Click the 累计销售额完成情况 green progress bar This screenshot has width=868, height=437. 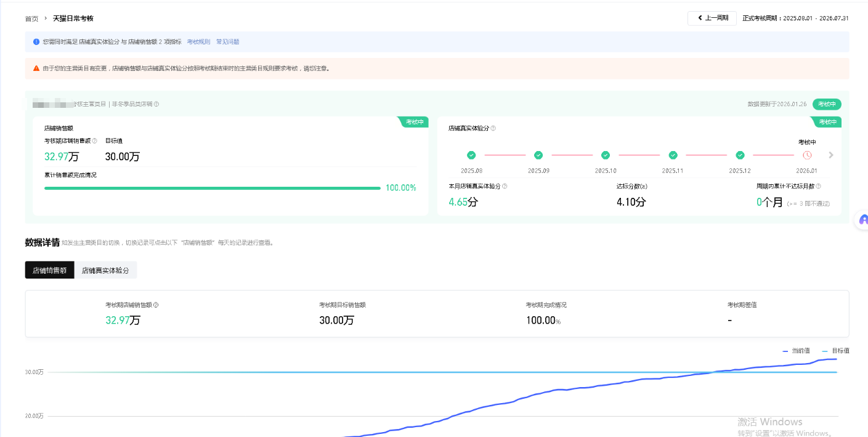pos(212,188)
